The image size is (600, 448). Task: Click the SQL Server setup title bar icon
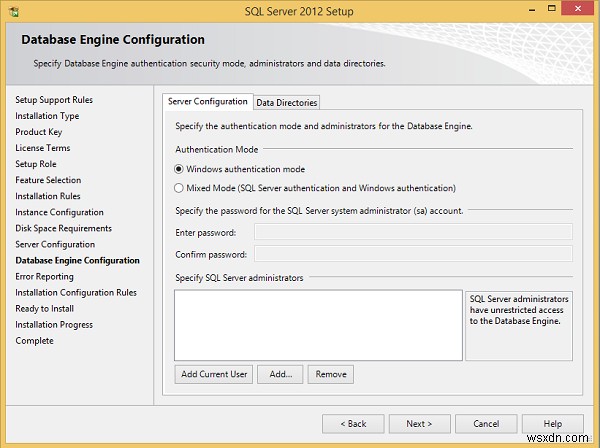[x=14, y=11]
